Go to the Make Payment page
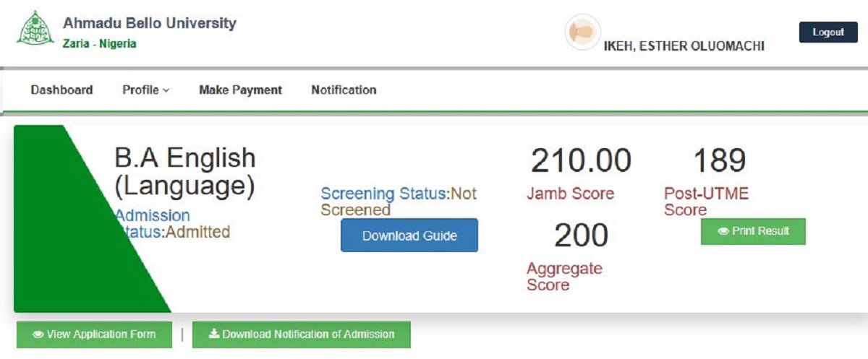This screenshot has width=868, height=359. click(x=240, y=90)
